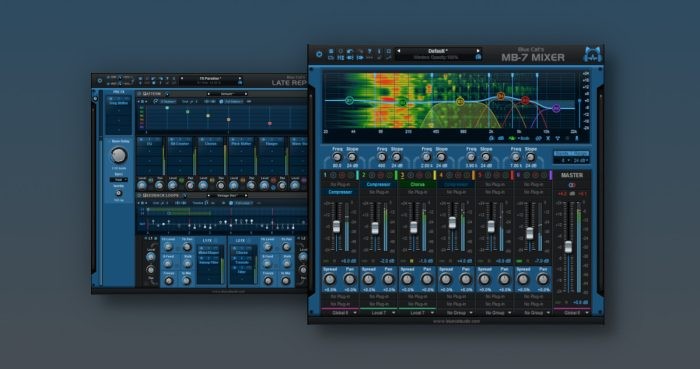Image resolution: width=700 pixels, height=369 pixels.
Task: Toggle band 2 red mute button
Action: [x=381, y=175]
